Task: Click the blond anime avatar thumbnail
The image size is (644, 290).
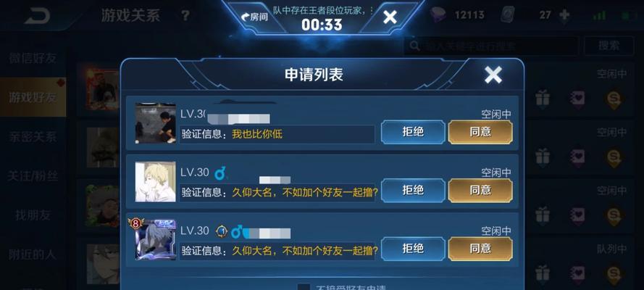Action: [156, 181]
